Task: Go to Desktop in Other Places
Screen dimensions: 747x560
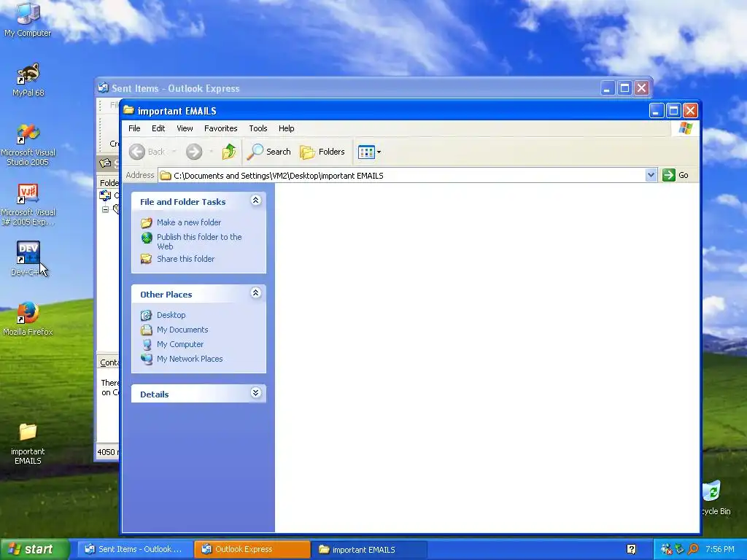Action: pos(163,315)
